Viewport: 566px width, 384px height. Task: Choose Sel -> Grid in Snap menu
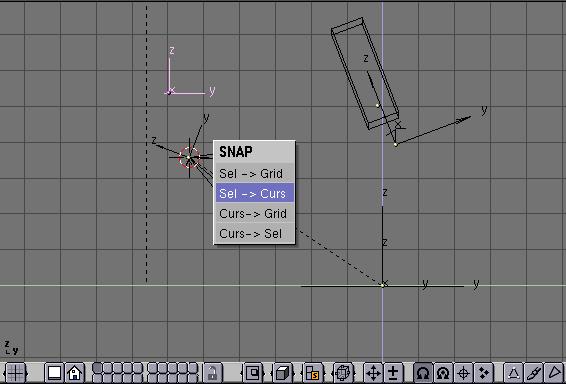pyautogui.click(x=254, y=174)
